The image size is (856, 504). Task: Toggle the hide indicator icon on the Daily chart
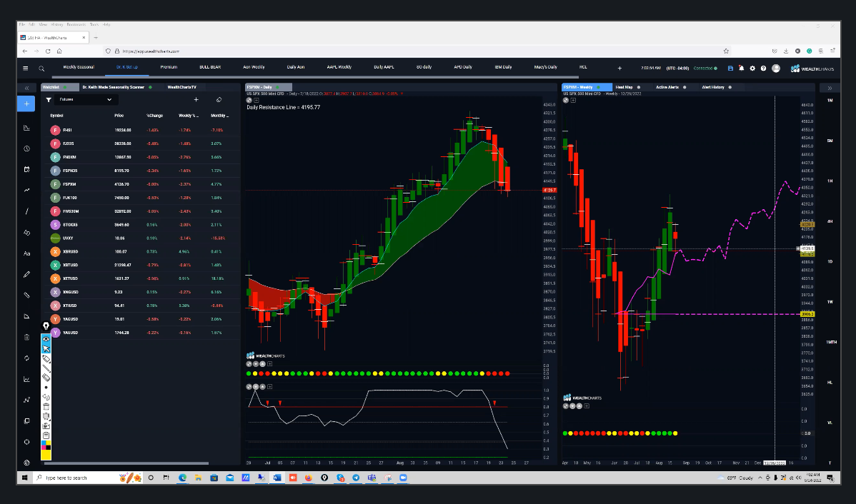(x=249, y=101)
